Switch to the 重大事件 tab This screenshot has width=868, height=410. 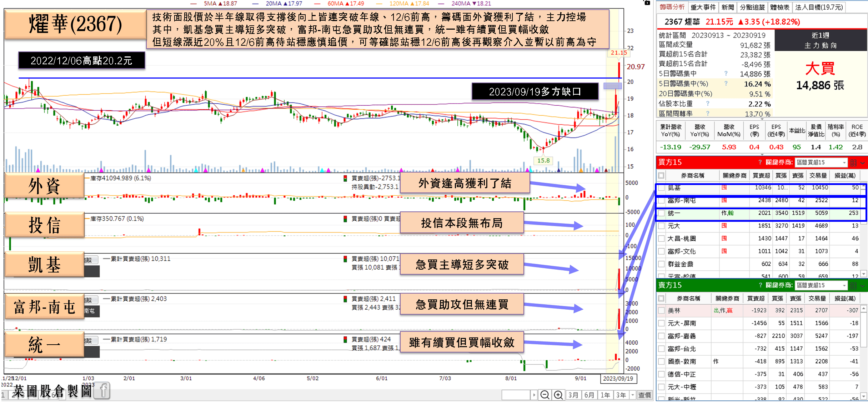click(x=703, y=7)
